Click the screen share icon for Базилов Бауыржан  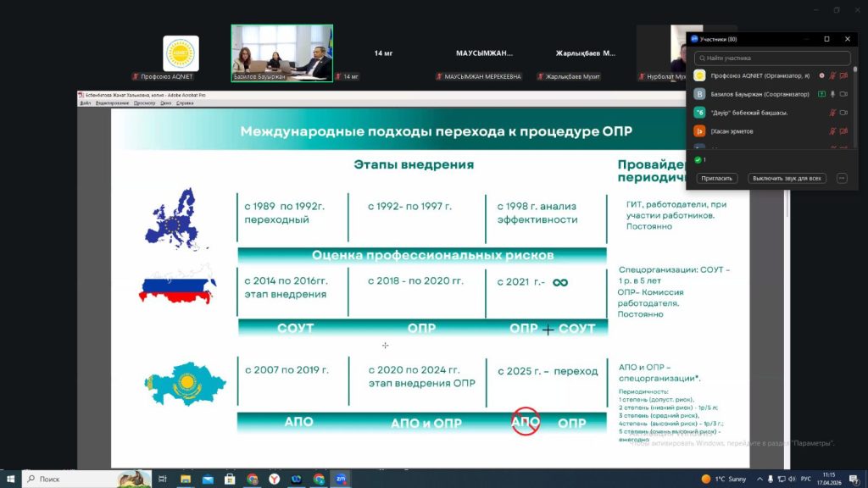click(821, 94)
